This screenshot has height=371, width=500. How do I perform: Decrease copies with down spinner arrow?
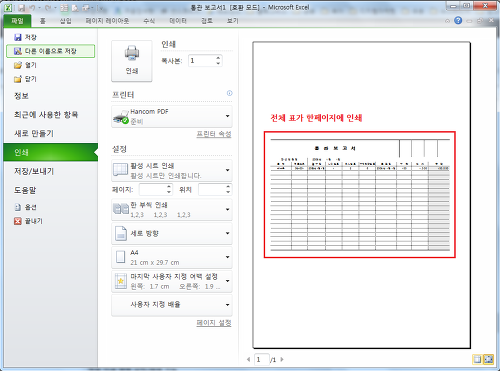(218, 63)
